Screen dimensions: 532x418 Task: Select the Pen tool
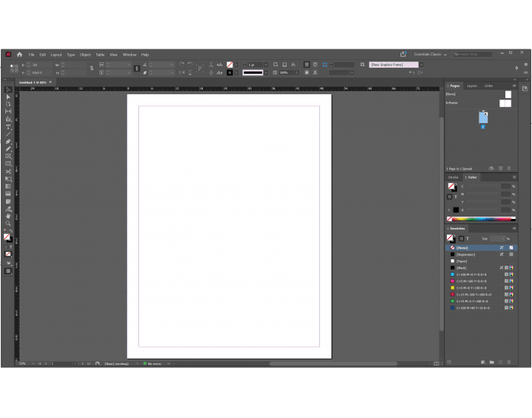coord(8,142)
